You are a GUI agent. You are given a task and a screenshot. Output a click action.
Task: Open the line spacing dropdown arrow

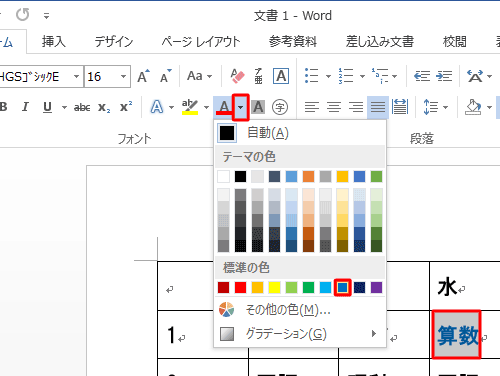coord(445,107)
